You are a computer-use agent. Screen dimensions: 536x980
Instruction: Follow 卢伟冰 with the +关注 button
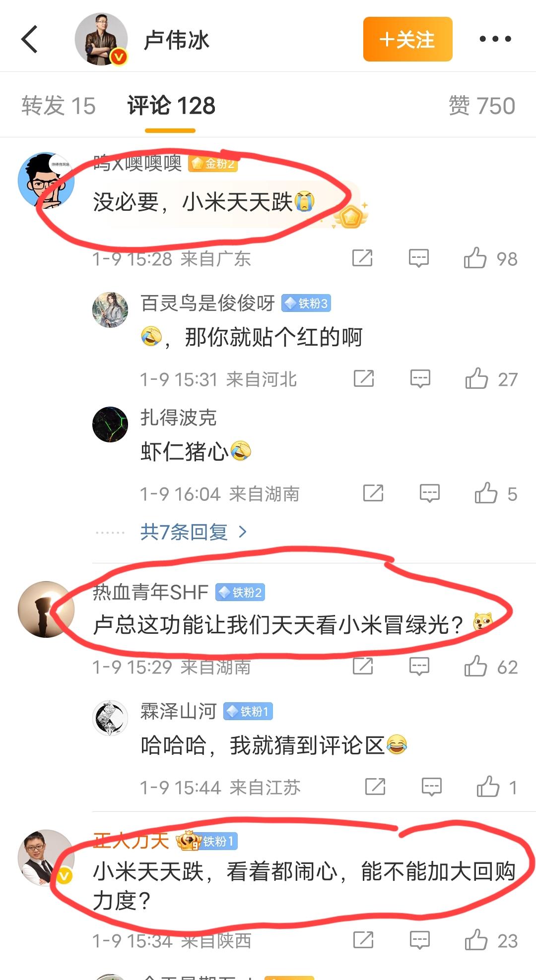pos(407,39)
